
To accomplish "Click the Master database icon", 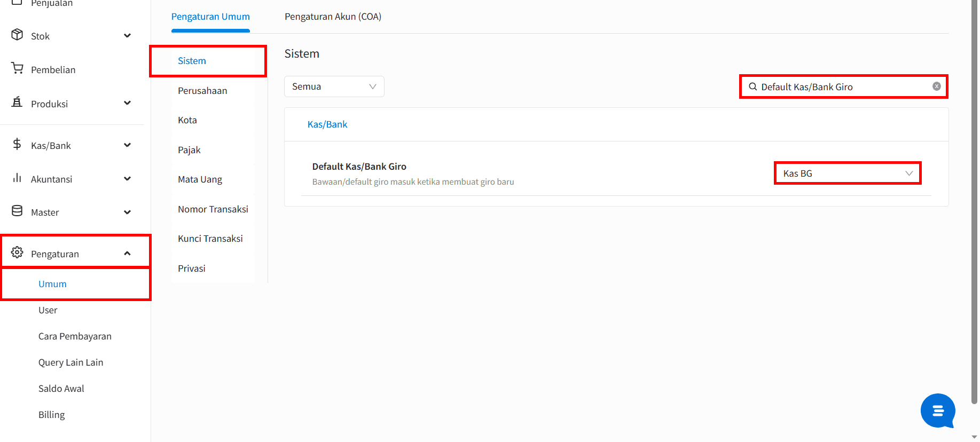I will click(17, 211).
